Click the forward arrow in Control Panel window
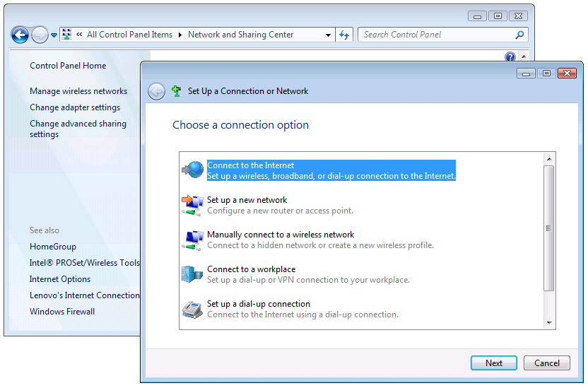Image resolution: width=588 pixels, height=388 pixels. tap(40, 35)
